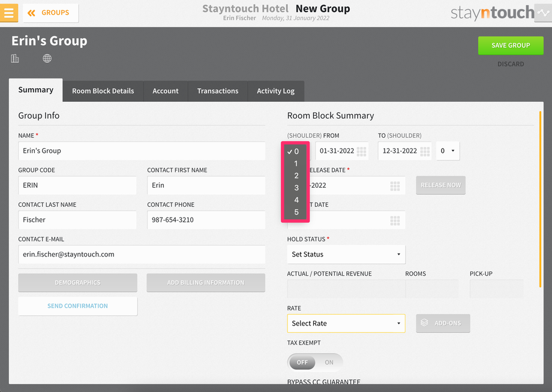Open calendar picker for To date
Viewport: 552px width, 392px height.
(x=425, y=151)
